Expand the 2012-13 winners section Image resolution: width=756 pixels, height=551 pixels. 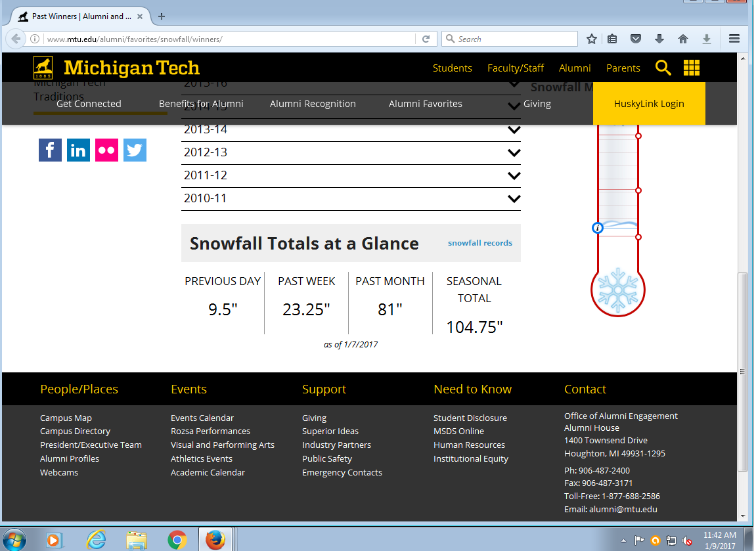514,153
